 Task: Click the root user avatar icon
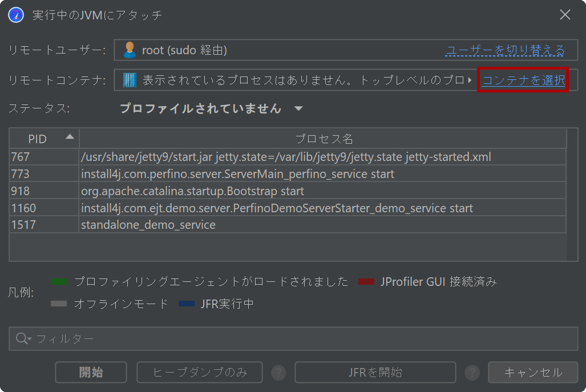pos(130,50)
